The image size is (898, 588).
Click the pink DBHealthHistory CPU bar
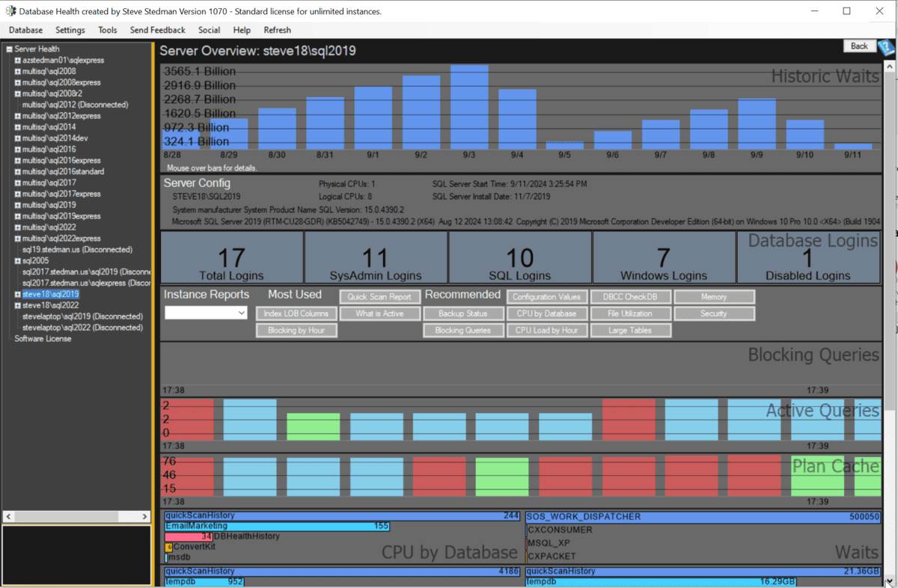coord(189,536)
